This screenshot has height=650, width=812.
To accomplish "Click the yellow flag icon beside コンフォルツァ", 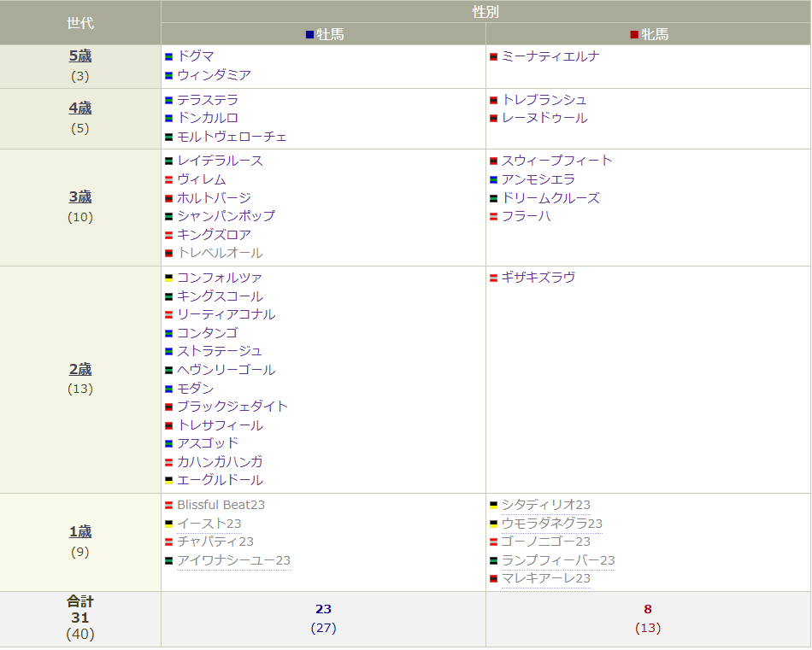I will (x=168, y=278).
